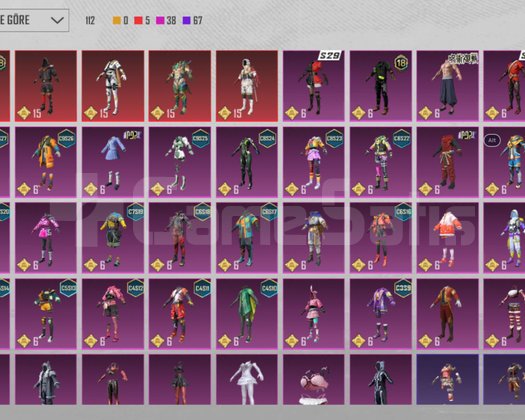525x420 pixels.
Task: Click the C6S26 hexagon badge
Action: 67,139
